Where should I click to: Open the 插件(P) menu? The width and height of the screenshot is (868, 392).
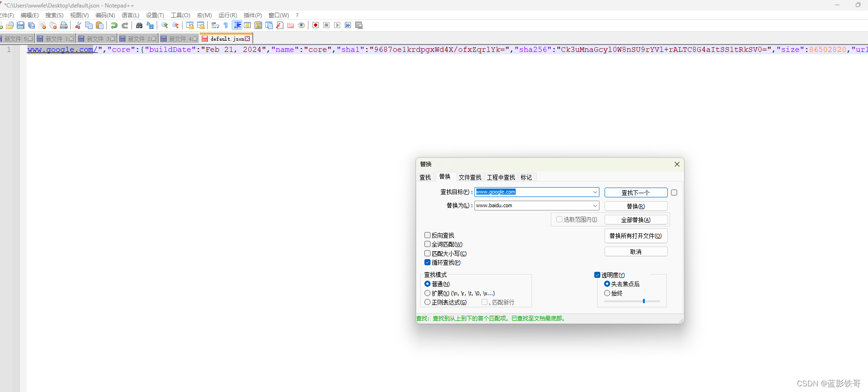[x=253, y=15]
